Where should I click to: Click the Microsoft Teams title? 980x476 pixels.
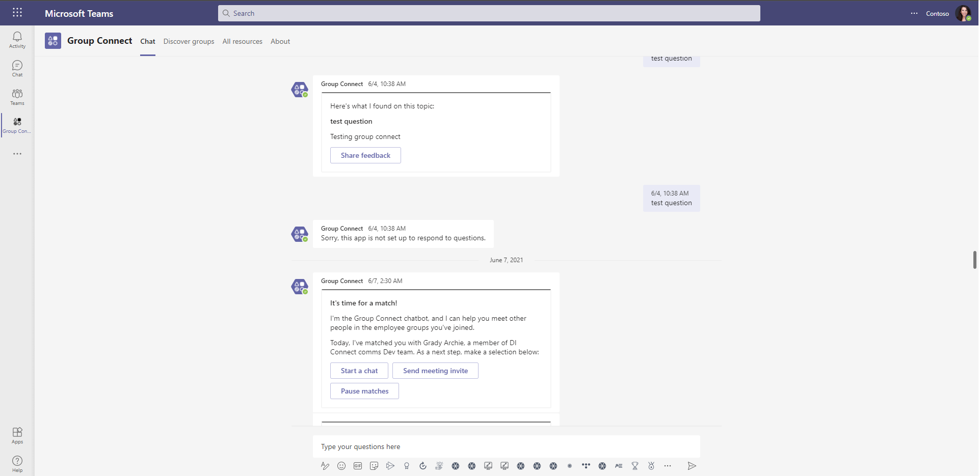[79, 14]
